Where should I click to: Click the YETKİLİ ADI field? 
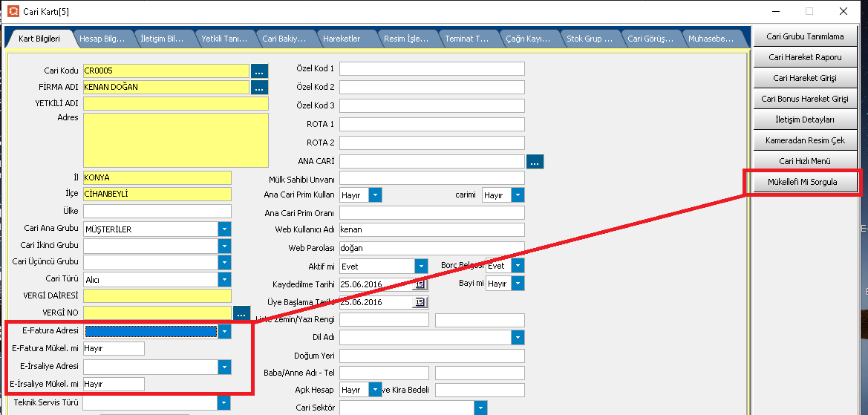tap(175, 103)
